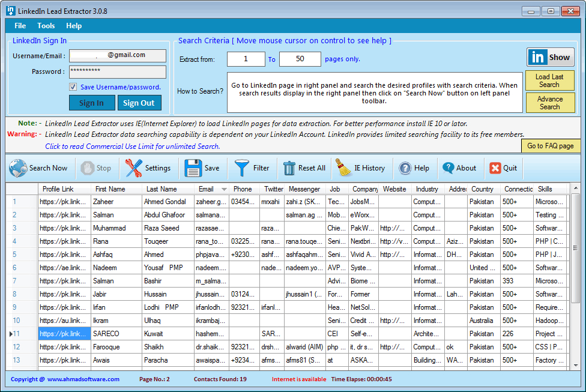This screenshot has width=586, height=392.
Task: Click the Sign In button
Action: tap(92, 103)
